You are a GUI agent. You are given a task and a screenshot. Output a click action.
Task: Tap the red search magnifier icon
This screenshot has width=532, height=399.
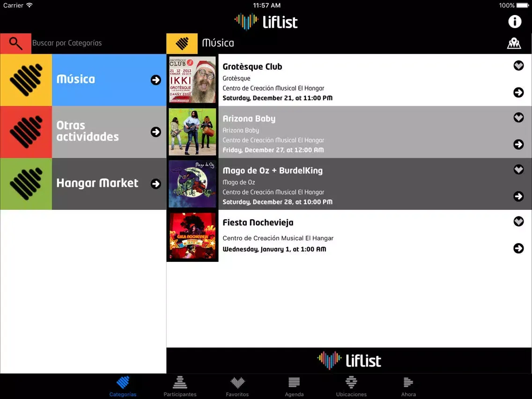[x=15, y=44]
